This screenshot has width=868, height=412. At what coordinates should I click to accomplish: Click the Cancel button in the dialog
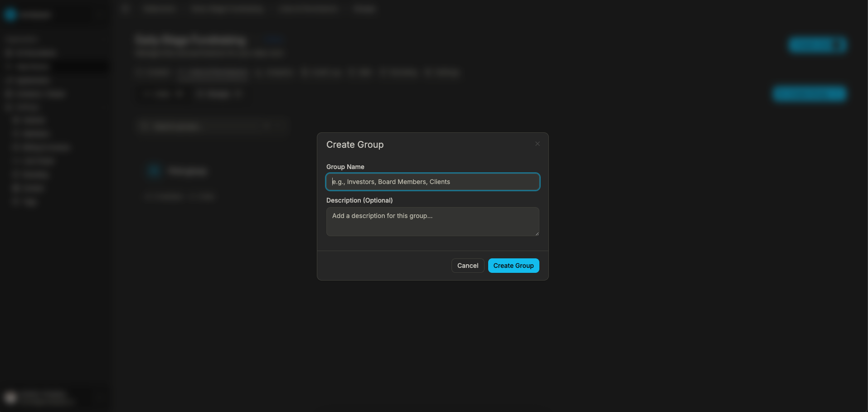467,265
